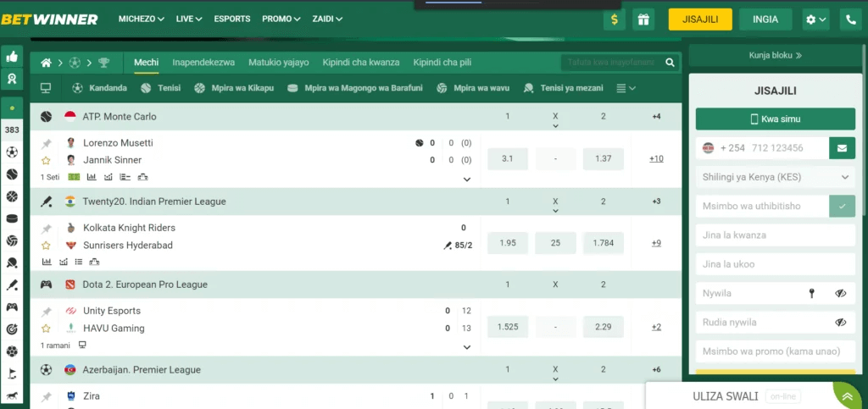
Task: Click the darts target icon in the left sidebar
Action: [x=12, y=329]
